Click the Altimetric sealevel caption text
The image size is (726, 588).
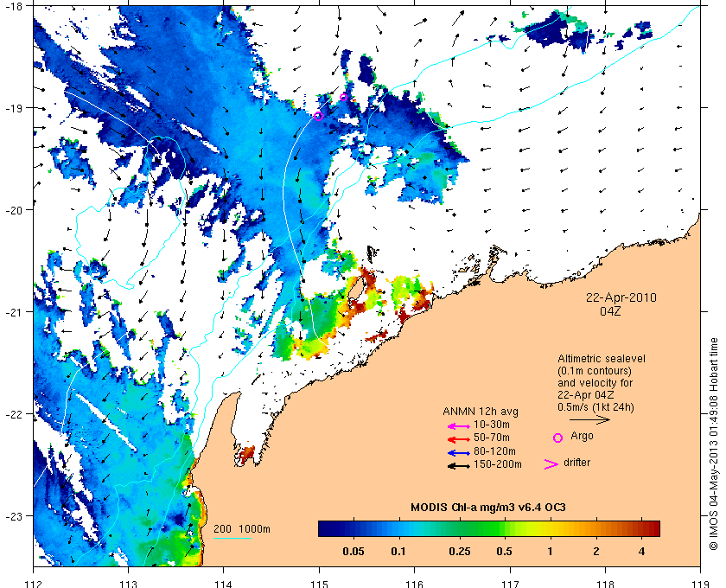(602, 359)
